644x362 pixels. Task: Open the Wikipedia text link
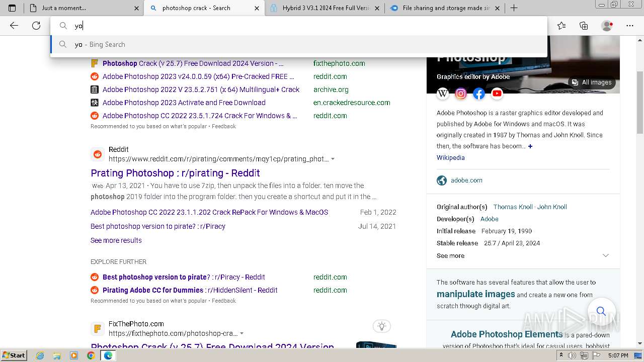[450, 158]
